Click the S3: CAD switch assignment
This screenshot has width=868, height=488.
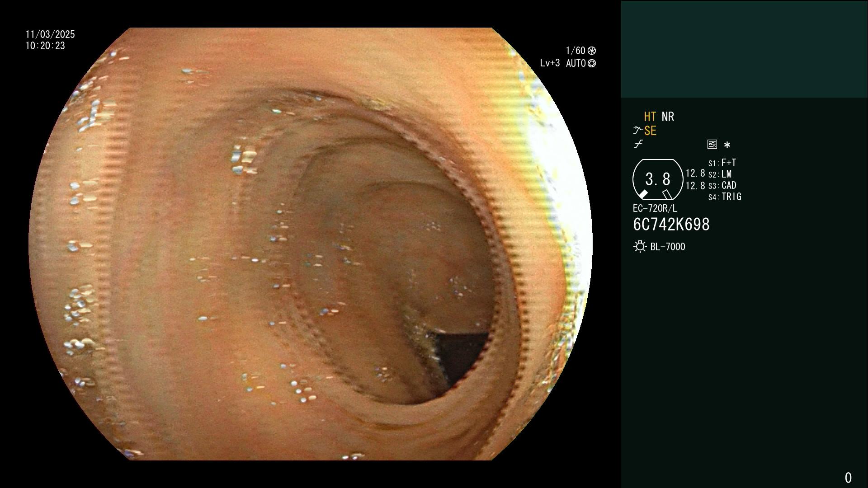pos(722,185)
